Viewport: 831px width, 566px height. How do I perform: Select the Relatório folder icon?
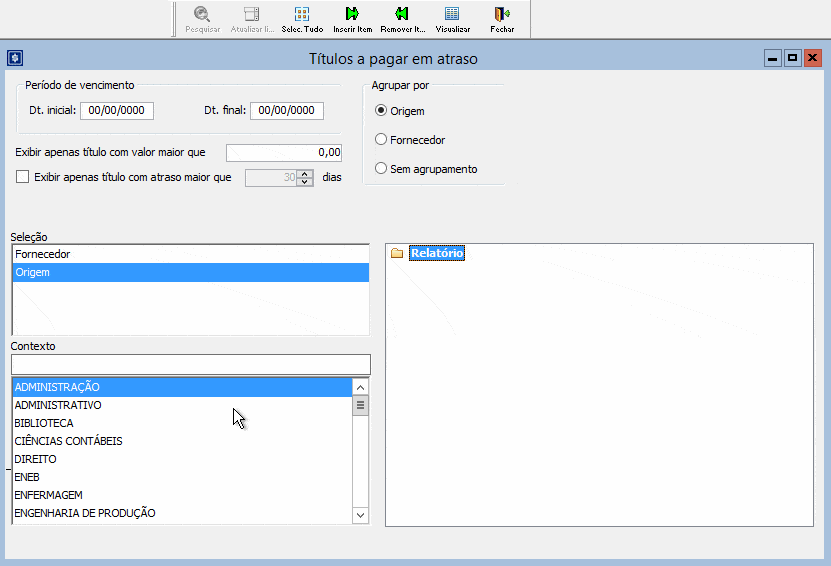pyautogui.click(x=397, y=254)
